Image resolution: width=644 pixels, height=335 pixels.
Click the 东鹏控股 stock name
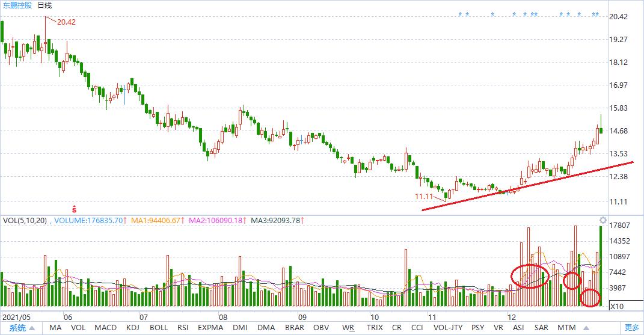[17, 5]
